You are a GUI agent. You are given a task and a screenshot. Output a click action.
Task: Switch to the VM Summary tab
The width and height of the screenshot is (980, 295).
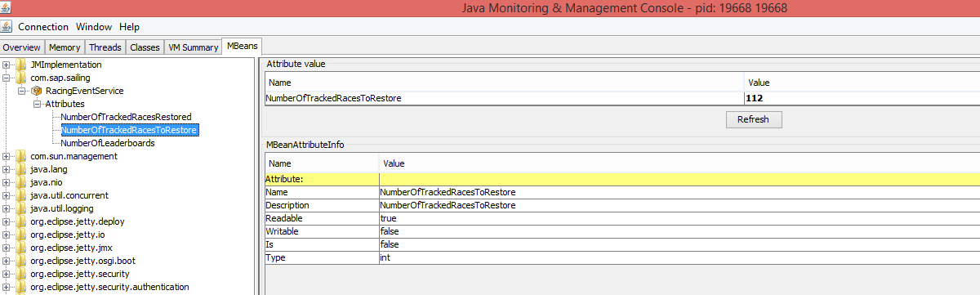tap(193, 47)
